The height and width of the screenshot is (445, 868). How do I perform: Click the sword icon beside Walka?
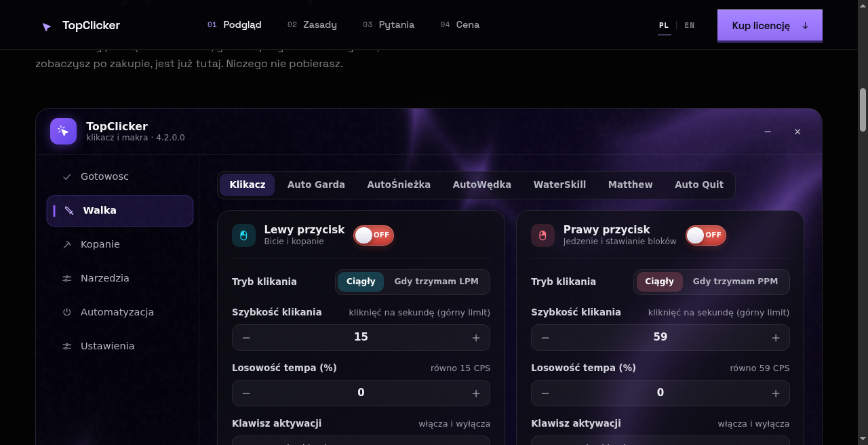69,210
